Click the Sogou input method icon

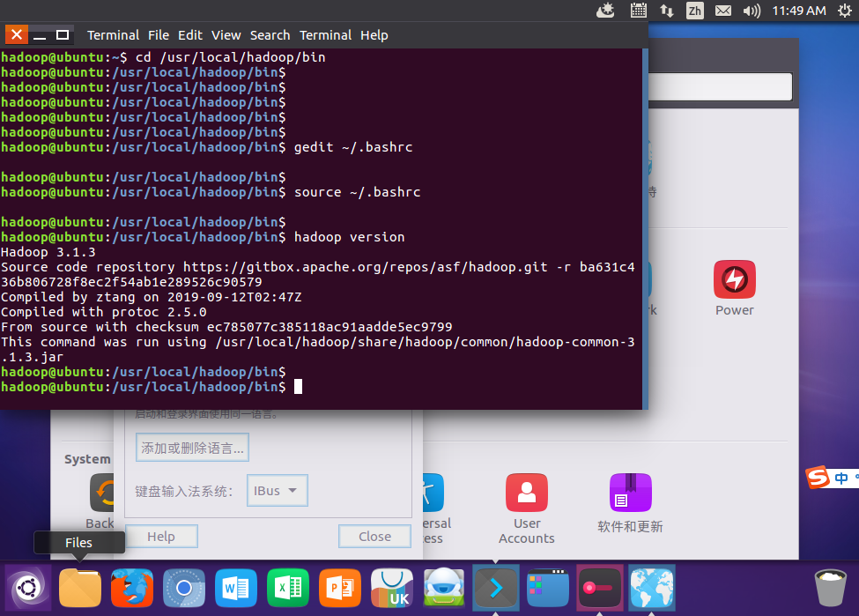[x=818, y=478]
